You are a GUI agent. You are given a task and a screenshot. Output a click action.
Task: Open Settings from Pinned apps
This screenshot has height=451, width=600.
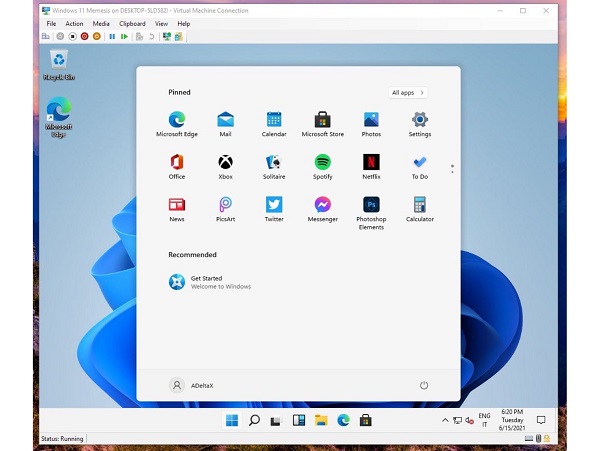pos(420,124)
